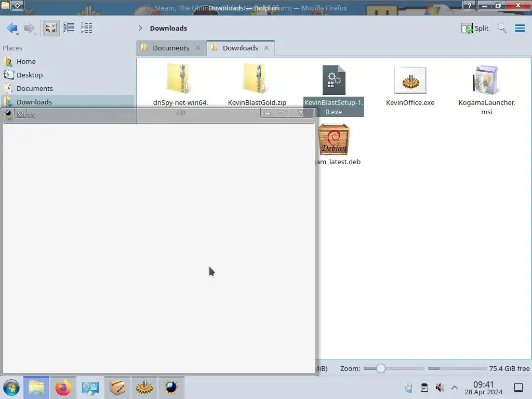Select KevinBlastSetup-1.0.exe file icon
This screenshot has width=532, height=399.
[334, 80]
